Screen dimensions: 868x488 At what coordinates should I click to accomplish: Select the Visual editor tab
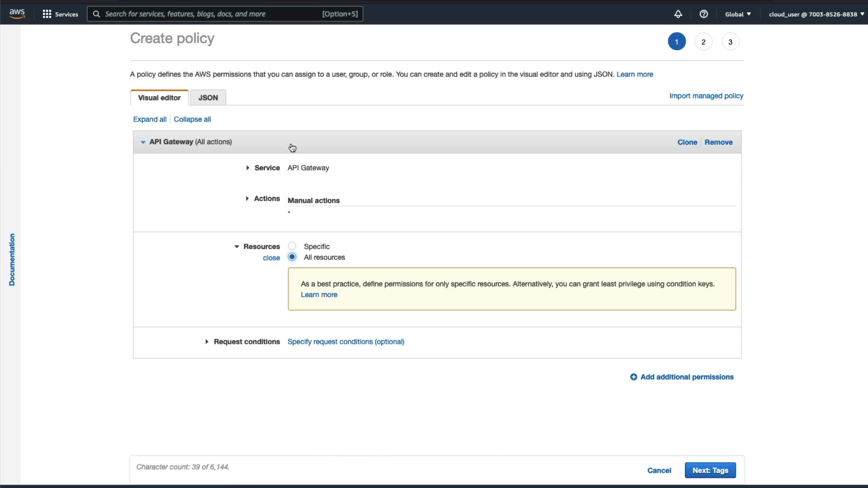[159, 98]
